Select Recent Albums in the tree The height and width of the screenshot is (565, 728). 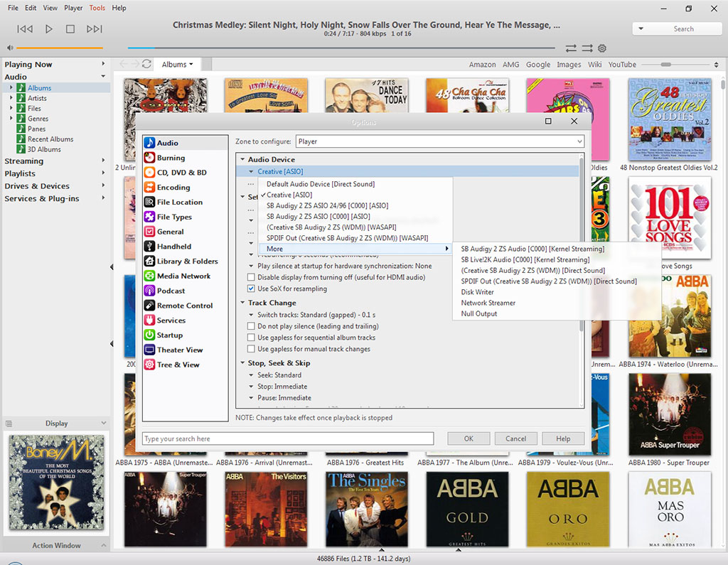click(50, 139)
